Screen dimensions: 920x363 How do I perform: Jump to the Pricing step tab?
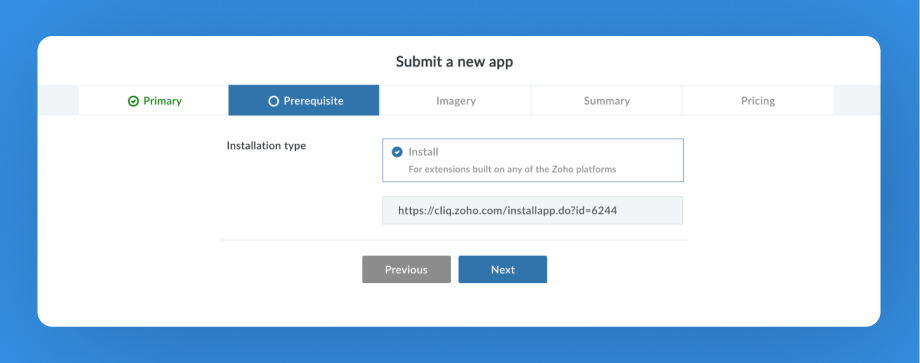pyautogui.click(x=757, y=100)
